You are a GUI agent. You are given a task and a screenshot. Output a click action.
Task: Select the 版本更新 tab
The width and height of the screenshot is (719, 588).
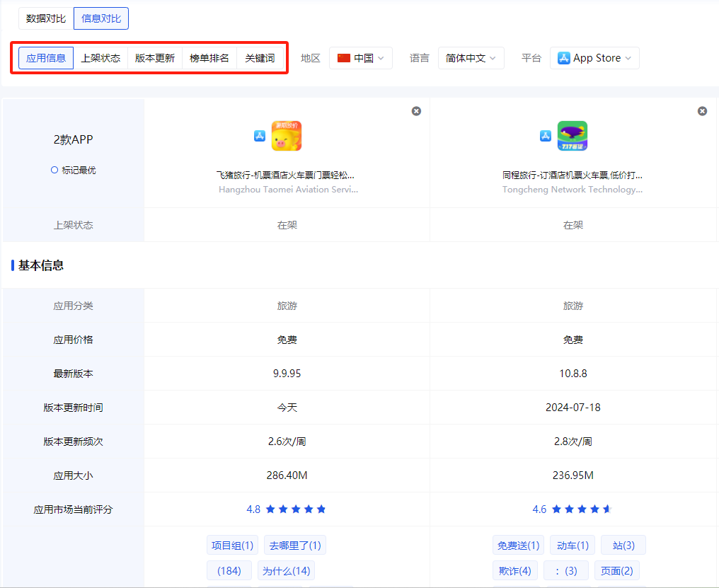click(x=155, y=58)
